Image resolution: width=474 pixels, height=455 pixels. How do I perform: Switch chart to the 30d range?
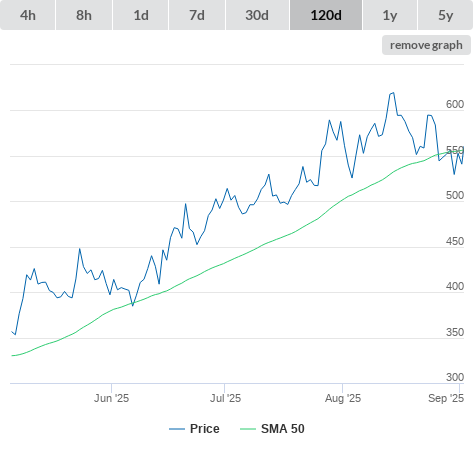pos(257,15)
